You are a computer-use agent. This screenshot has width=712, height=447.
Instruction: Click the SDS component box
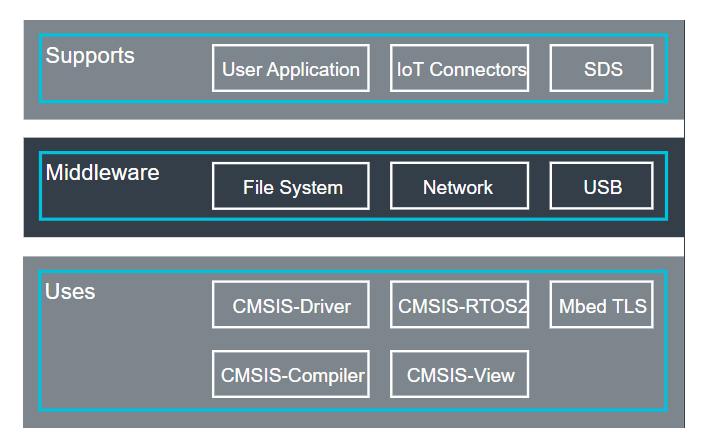602,69
